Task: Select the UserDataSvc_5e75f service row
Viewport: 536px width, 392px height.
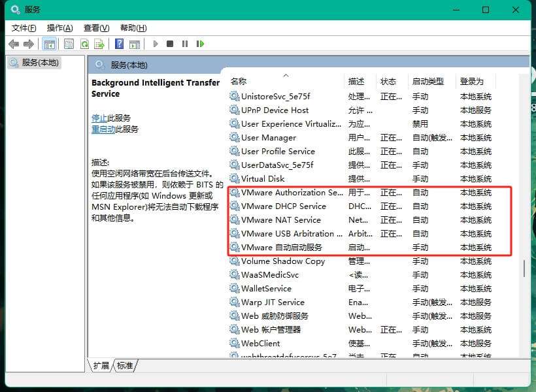Action: click(x=361, y=165)
